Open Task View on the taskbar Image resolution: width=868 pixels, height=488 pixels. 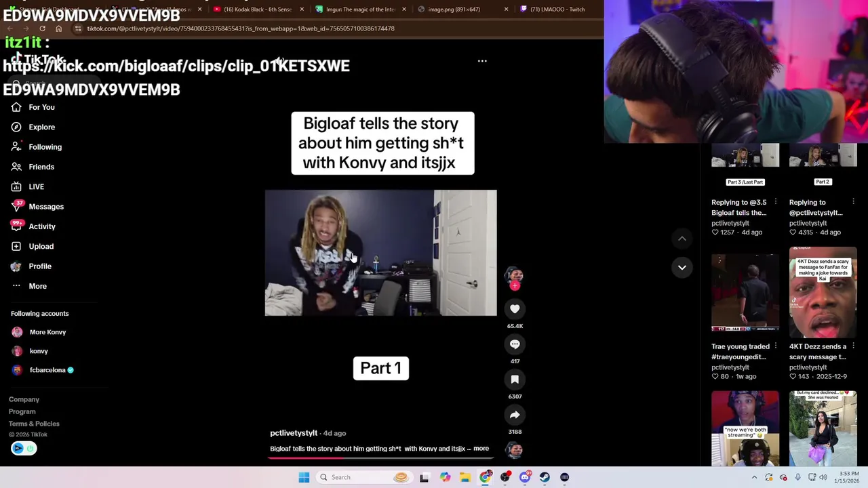point(424,477)
